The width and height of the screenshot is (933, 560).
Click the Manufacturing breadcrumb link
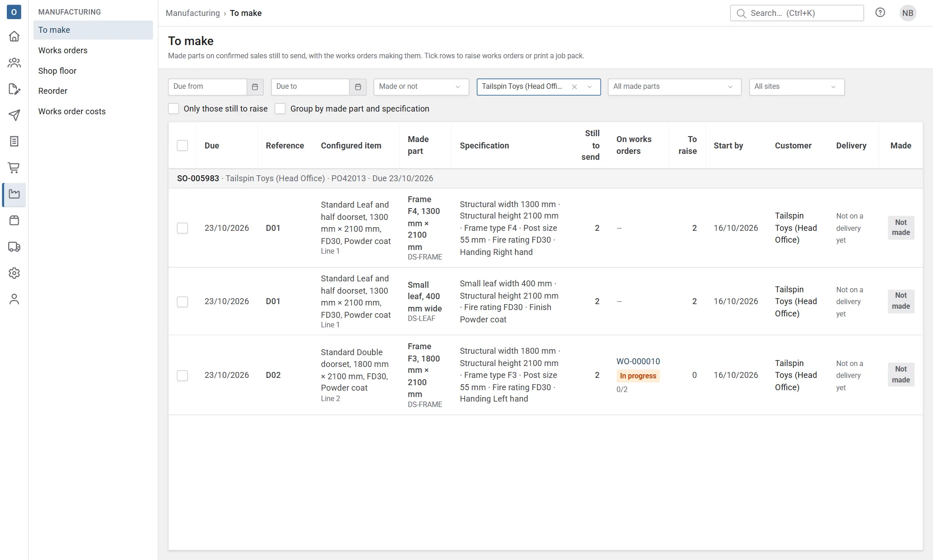(x=193, y=13)
